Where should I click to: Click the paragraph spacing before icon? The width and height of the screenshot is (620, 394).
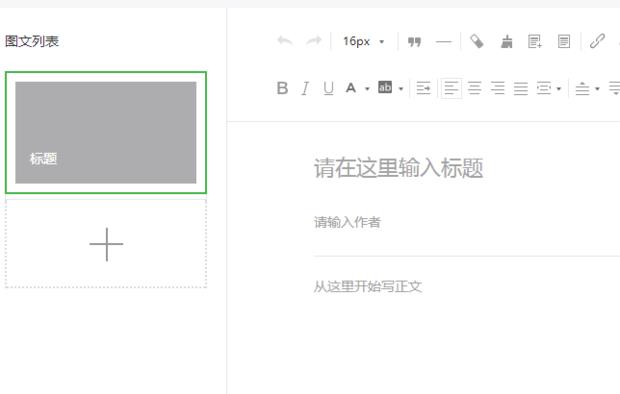(x=582, y=88)
